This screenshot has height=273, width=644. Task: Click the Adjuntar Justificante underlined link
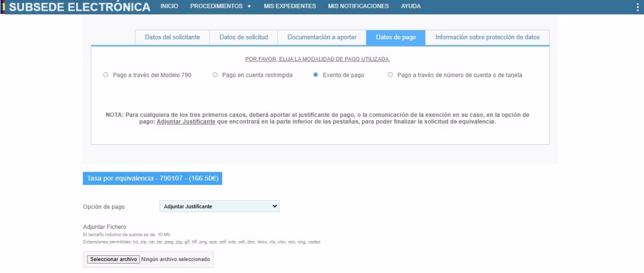click(x=186, y=122)
